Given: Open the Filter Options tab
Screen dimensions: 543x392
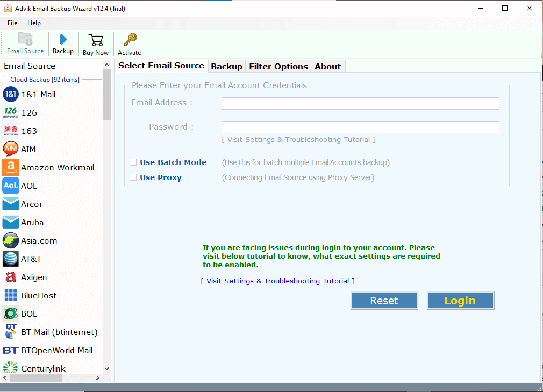Looking at the screenshot, I should click(x=278, y=67).
